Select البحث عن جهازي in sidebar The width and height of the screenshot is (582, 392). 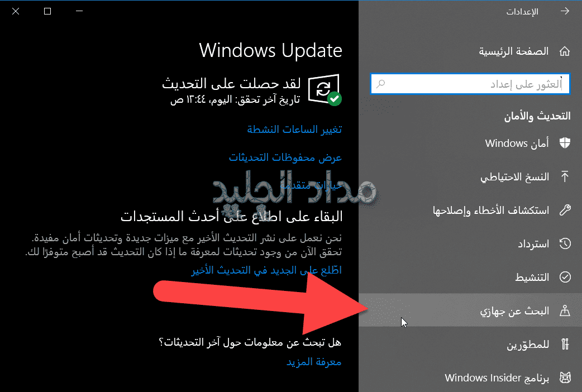[470, 310]
